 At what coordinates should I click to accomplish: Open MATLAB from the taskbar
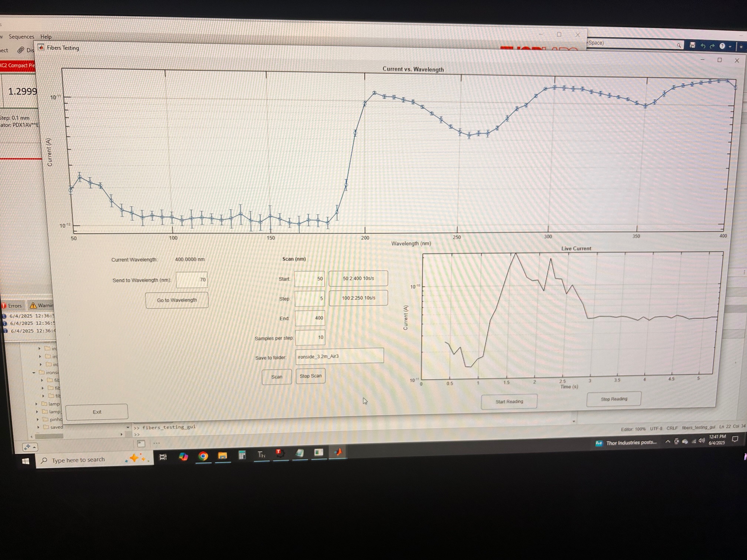[x=338, y=452]
